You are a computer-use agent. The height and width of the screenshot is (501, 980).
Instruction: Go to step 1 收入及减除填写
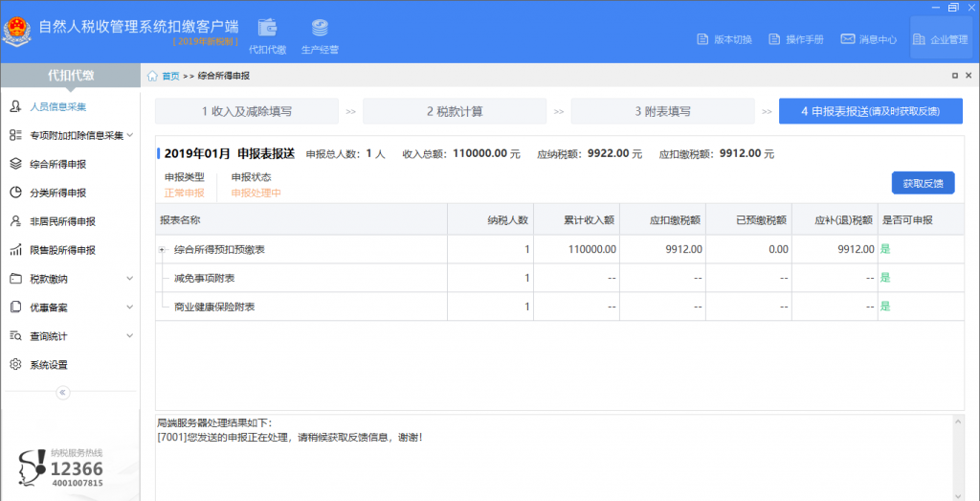(247, 111)
